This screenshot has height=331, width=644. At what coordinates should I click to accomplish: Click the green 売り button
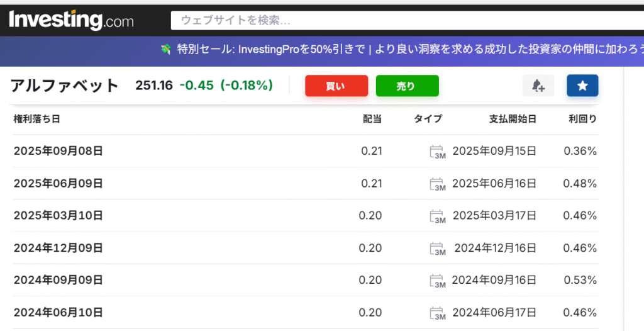[x=407, y=86]
